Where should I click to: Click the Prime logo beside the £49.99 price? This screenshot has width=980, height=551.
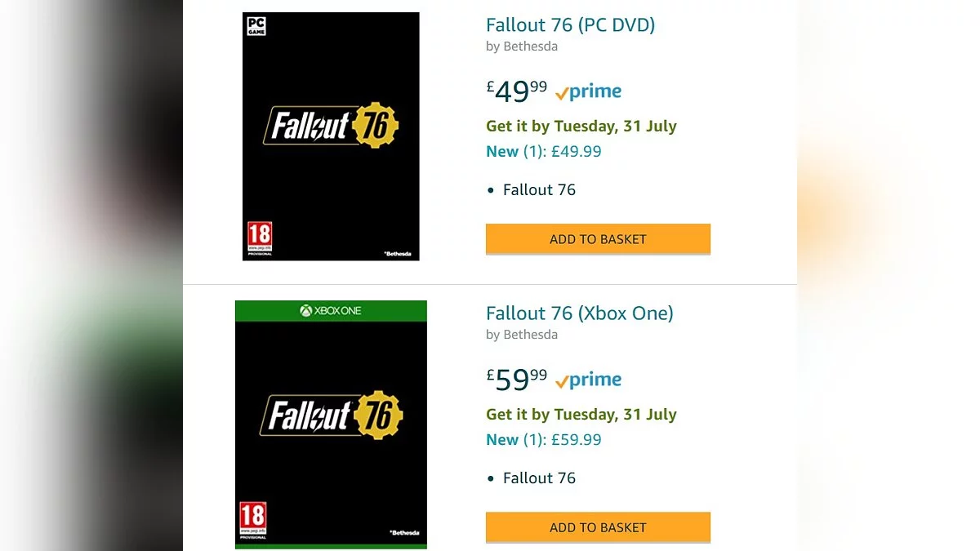pos(588,91)
